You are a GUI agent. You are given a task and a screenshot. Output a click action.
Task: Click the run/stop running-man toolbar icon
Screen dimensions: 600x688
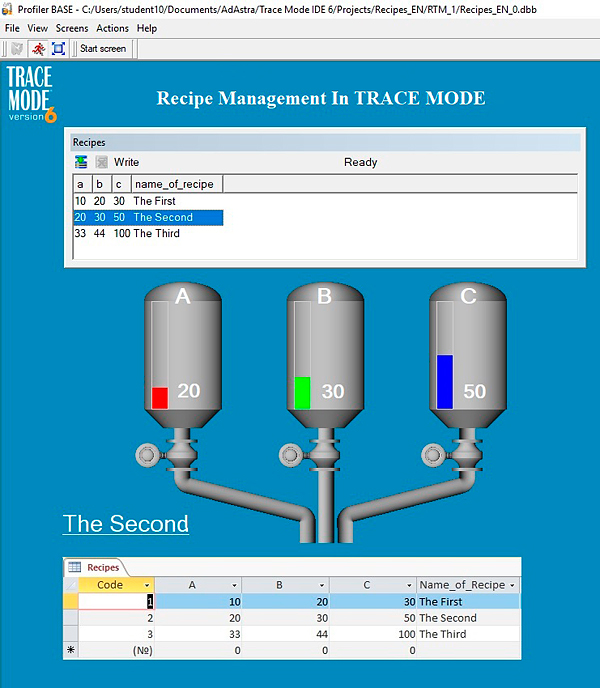click(38, 49)
